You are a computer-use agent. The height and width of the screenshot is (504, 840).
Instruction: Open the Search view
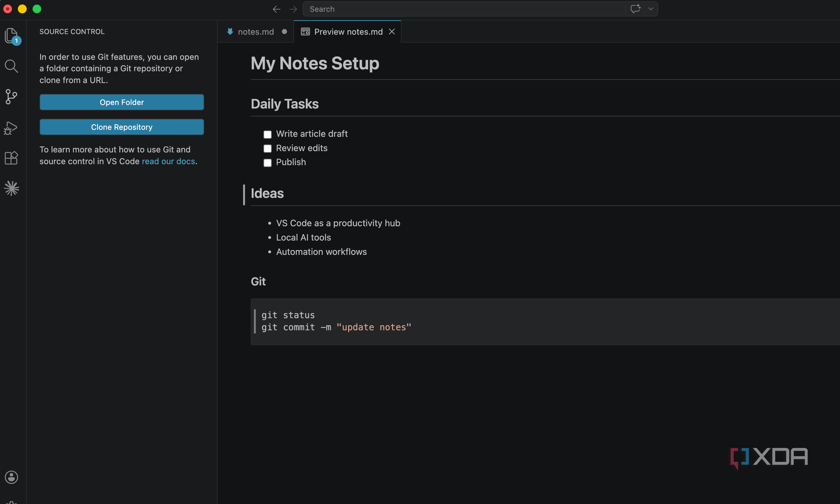pyautogui.click(x=11, y=66)
